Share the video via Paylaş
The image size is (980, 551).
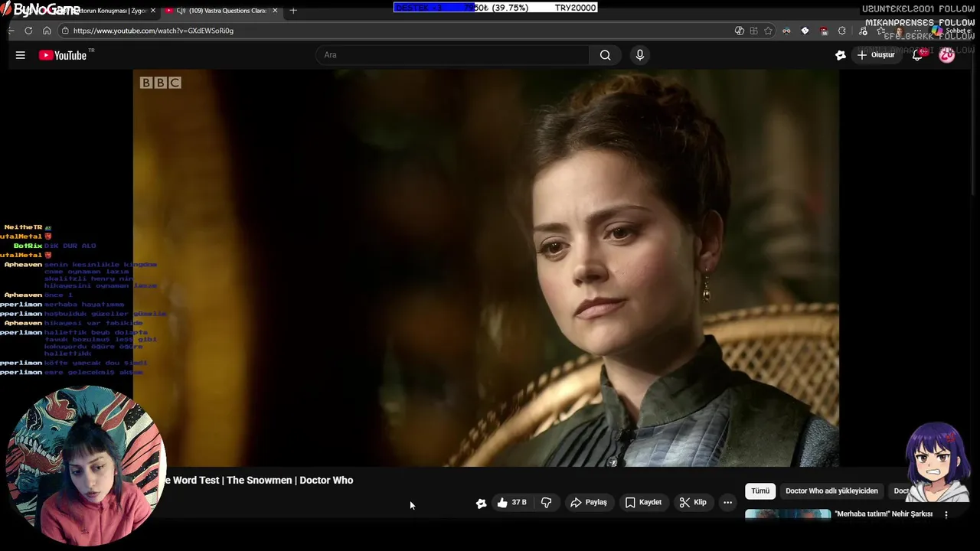point(589,503)
